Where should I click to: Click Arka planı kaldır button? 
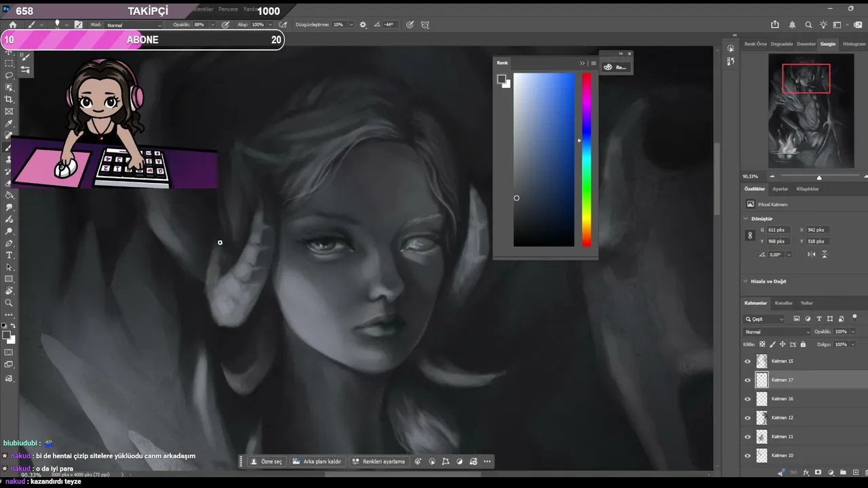click(317, 462)
